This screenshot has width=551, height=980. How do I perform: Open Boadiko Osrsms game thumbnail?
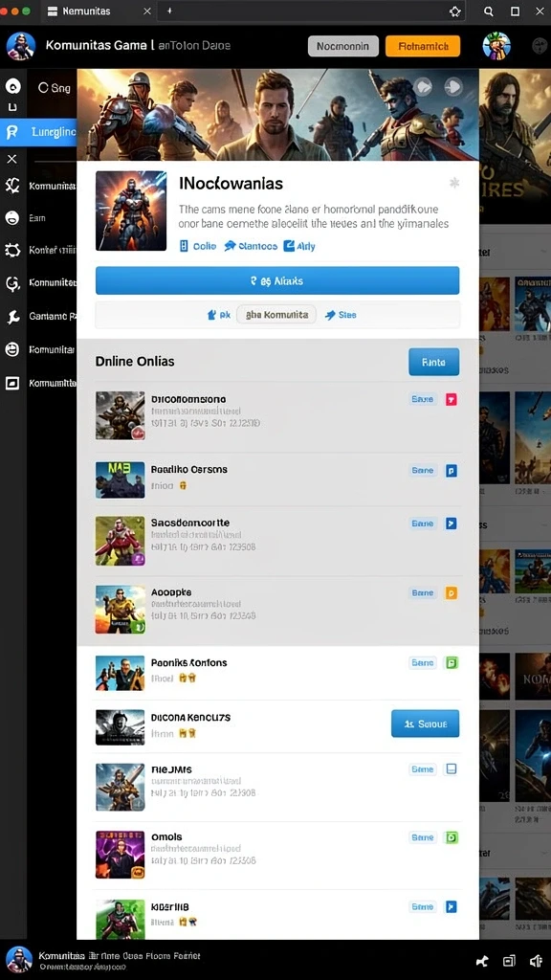[x=120, y=480]
